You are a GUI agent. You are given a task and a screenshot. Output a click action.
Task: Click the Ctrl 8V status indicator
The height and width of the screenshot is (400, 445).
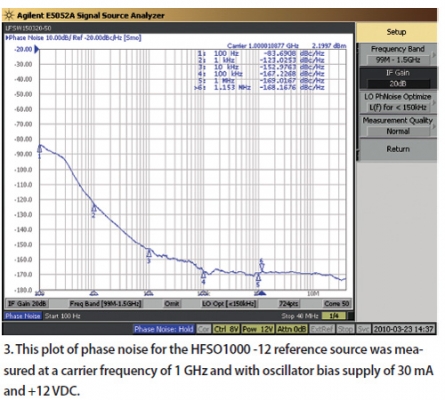(x=226, y=329)
